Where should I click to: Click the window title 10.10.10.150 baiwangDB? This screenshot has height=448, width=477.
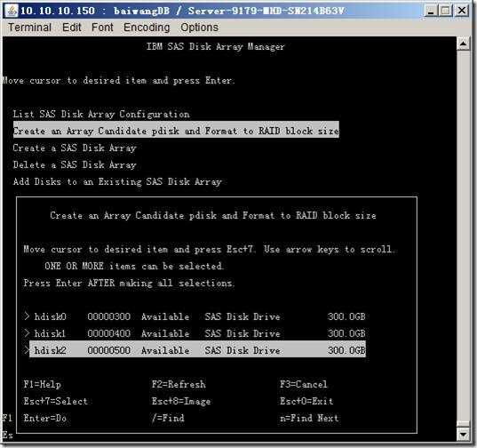click(x=182, y=11)
